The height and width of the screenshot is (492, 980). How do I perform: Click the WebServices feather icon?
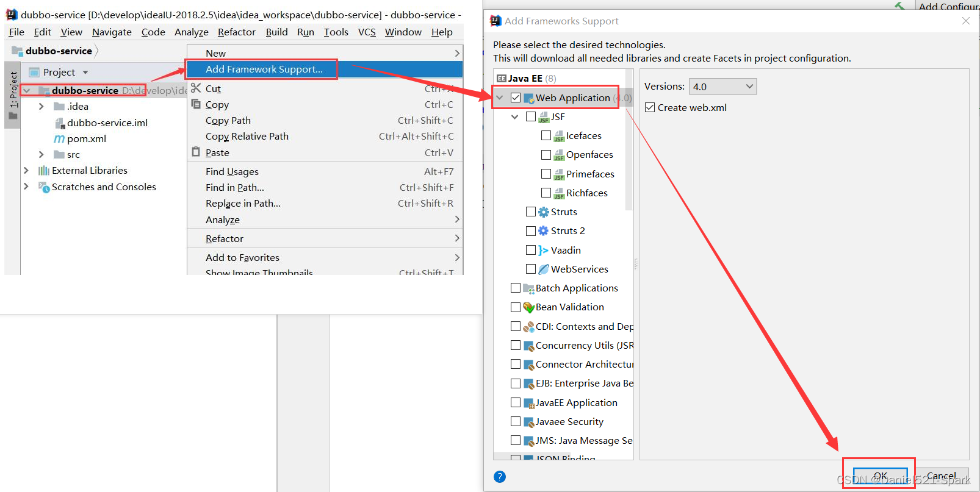pos(544,269)
